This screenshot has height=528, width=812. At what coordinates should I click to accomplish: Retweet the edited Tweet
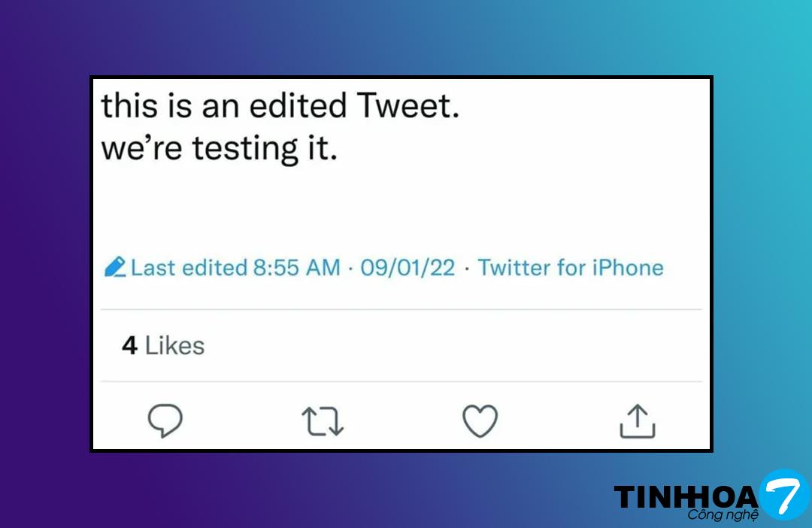pos(323,421)
